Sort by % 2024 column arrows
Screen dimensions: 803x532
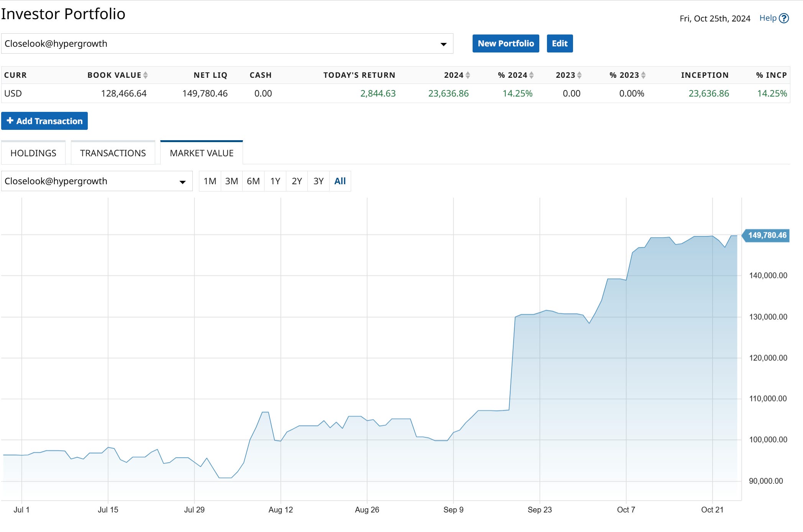tap(531, 75)
